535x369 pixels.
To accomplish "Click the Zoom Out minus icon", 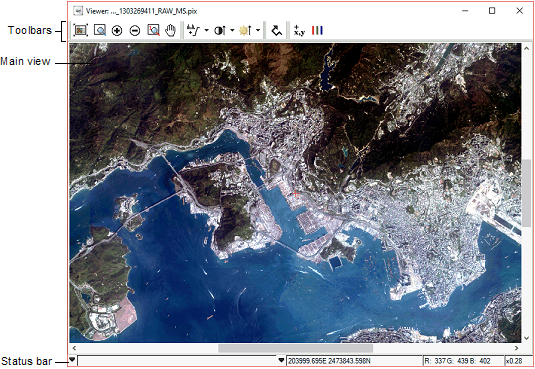I will point(135,31).
